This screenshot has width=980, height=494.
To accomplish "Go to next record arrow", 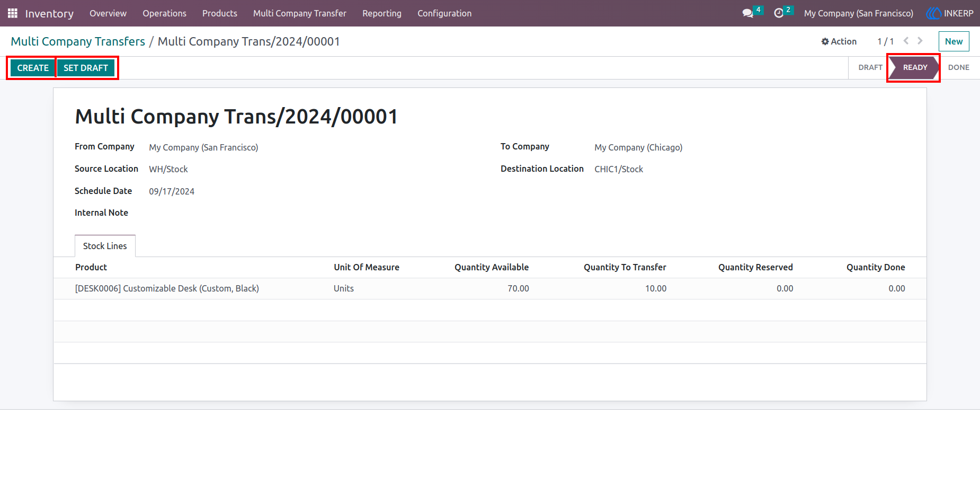I will pyautogui.click(x=920, y=41).
